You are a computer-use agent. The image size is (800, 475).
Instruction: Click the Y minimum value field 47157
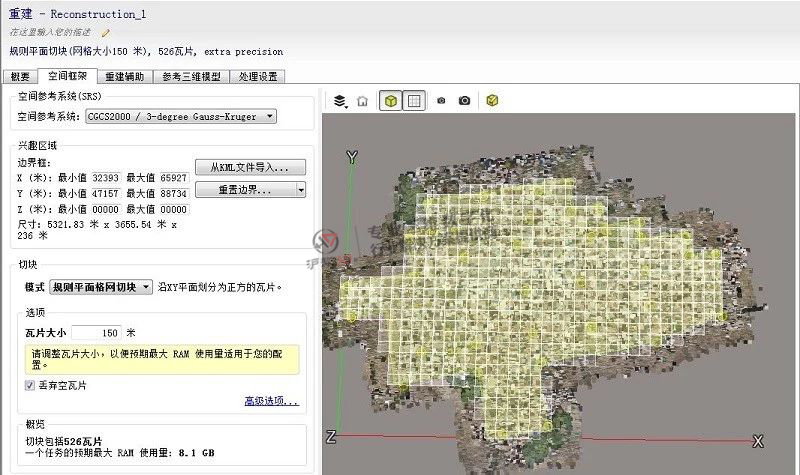105,194
